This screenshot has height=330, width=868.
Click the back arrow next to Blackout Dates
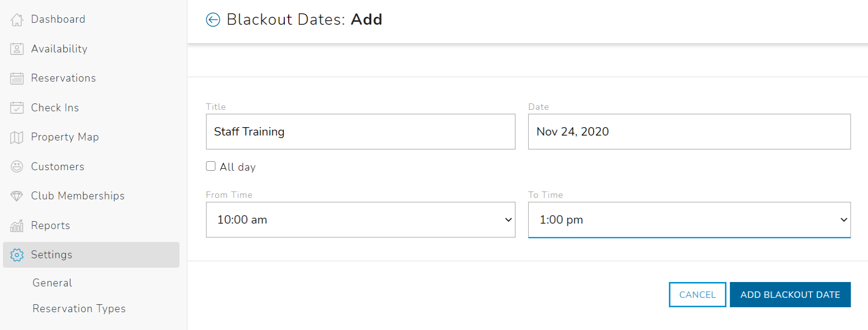coord(213,19)
